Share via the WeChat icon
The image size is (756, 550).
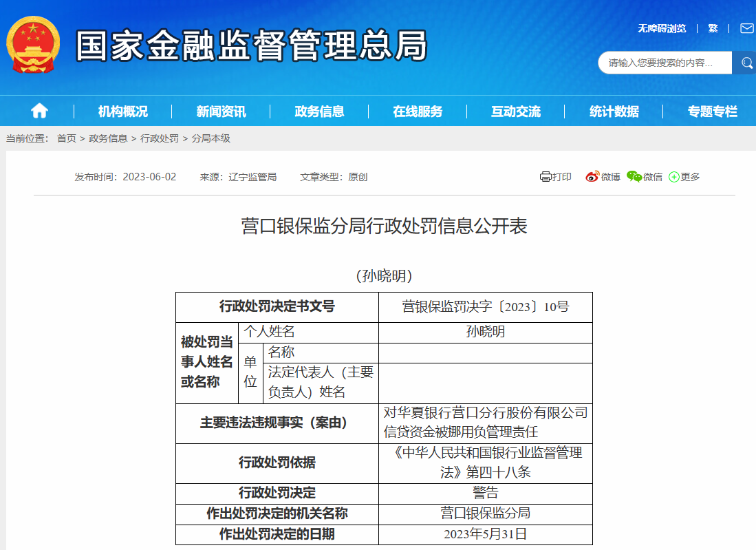(634, 177)
